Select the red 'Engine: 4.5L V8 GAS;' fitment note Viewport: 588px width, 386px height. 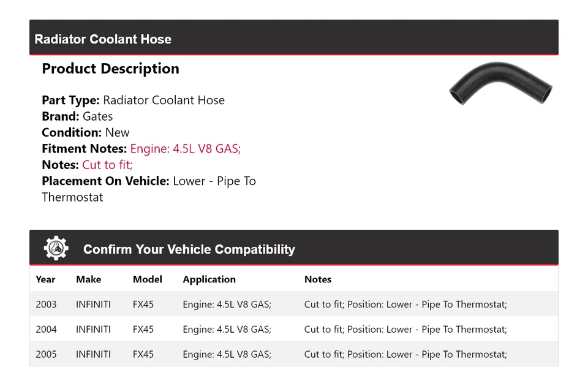(186, 149)
